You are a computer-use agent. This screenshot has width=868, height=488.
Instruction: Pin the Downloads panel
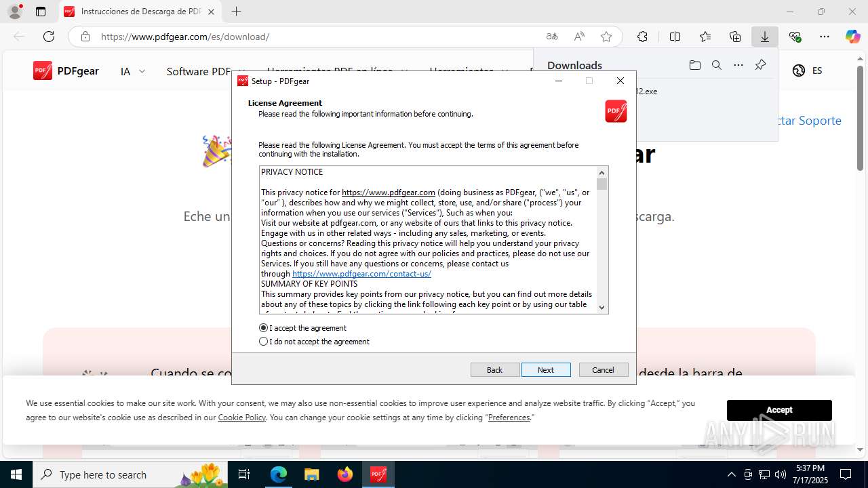pyautogui.click(x=760, y=65)
